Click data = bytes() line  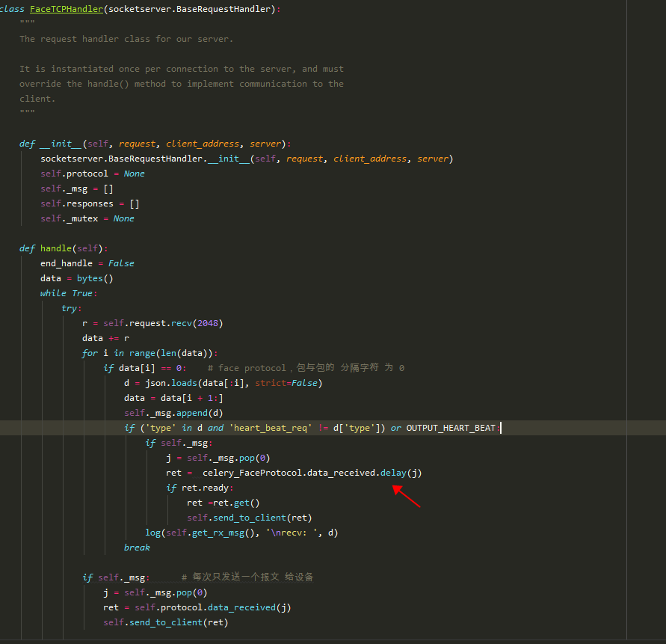pyautogui.click(x=77, y=278)
